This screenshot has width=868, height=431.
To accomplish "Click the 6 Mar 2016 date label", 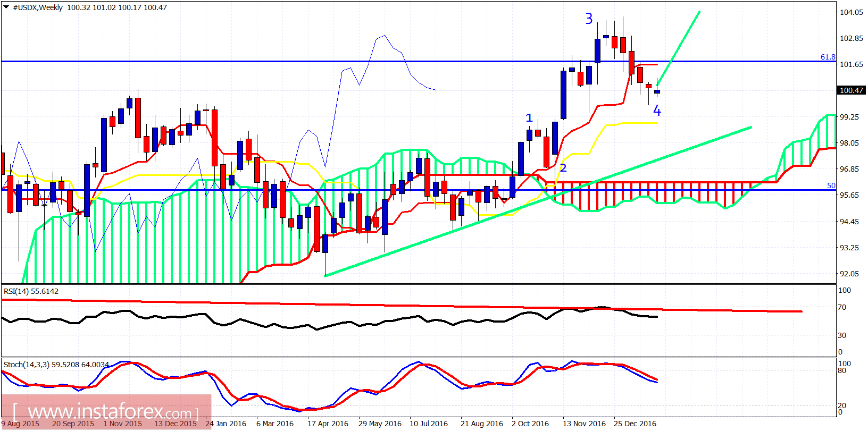I will (275, 424).
